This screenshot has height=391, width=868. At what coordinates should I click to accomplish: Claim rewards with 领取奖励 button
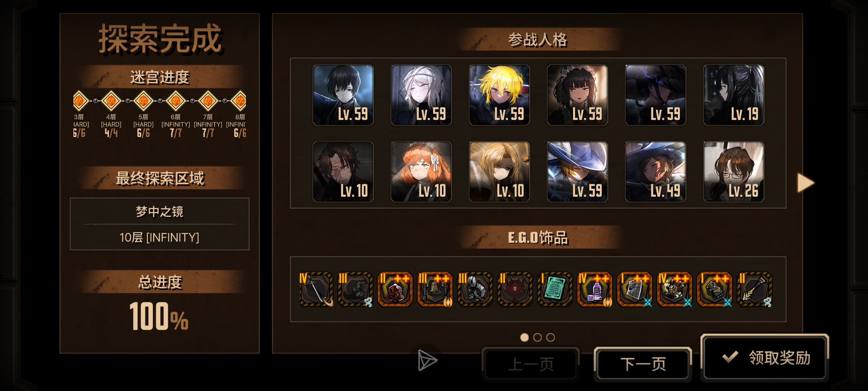[x=765, y=357]
